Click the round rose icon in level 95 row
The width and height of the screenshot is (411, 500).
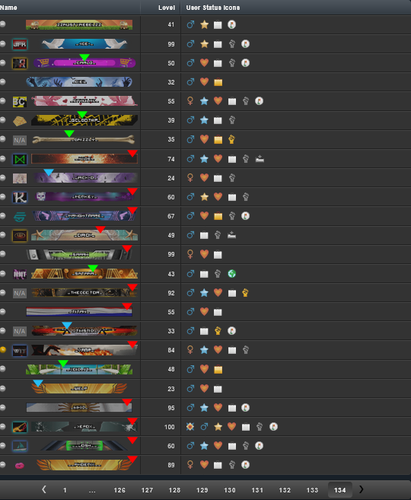(x=245, y=407)
